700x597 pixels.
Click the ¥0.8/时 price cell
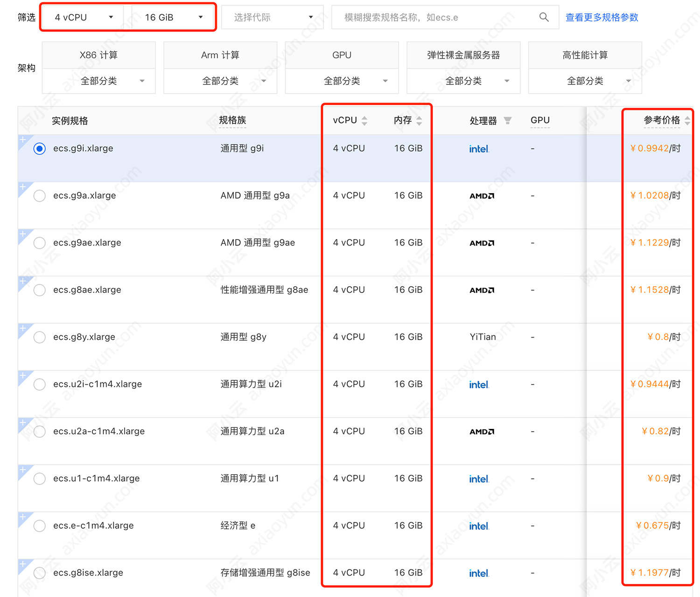[x=664, y=337]
